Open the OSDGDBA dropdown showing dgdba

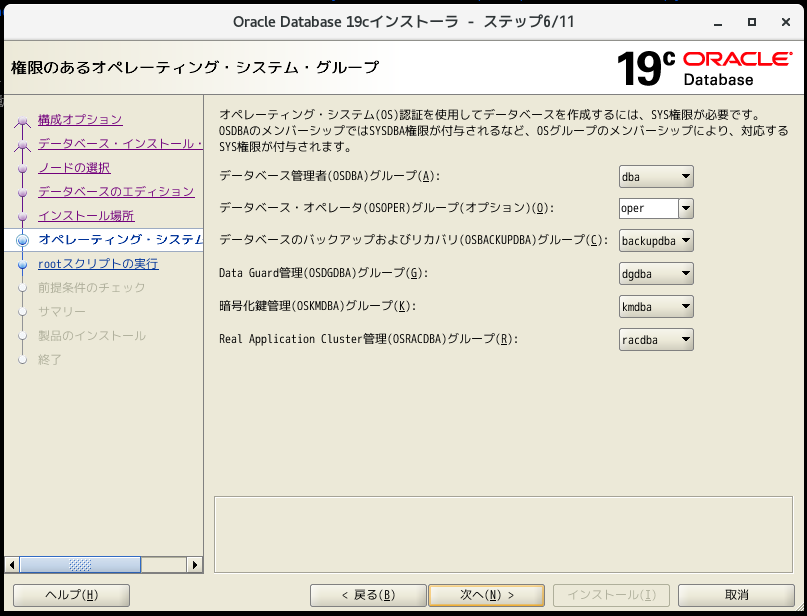tap(656, 273)
